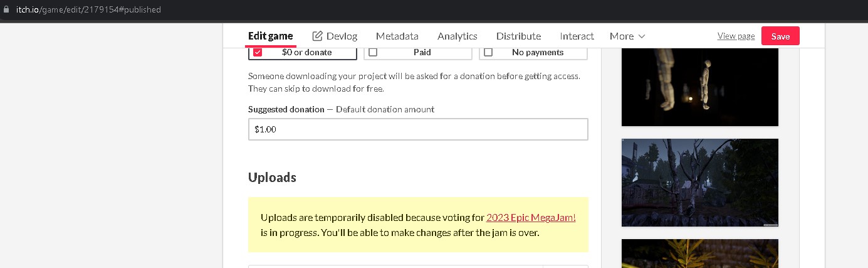The height and width of the screenshot is (268, 868).
Task: Click the site security lock icon
Action: pyautogui.click(x=6, y=9)
